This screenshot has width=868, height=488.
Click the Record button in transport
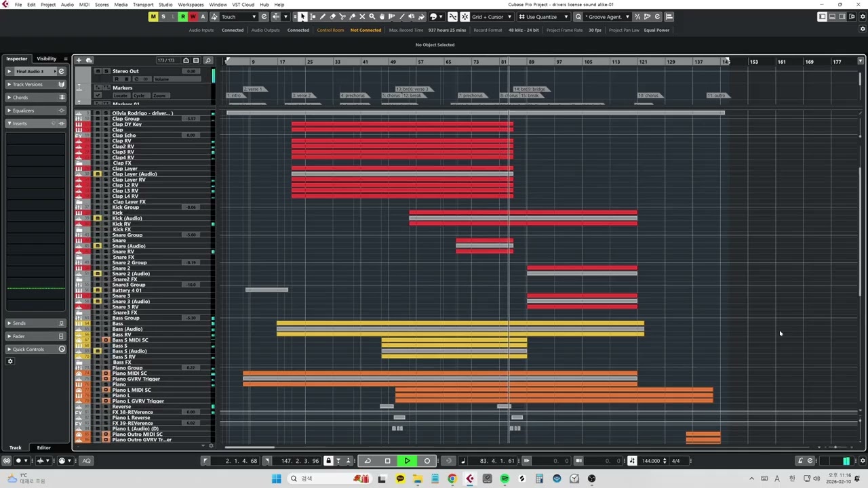[427, 461]
